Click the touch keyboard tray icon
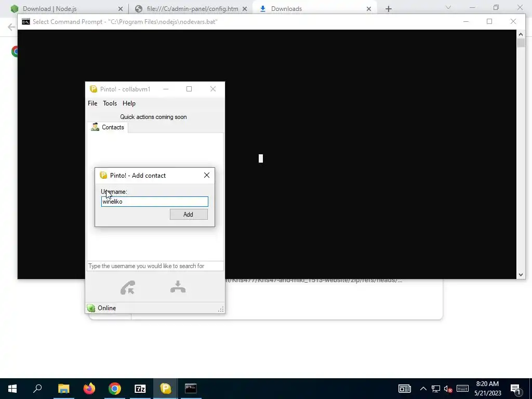 tap(462, 389)
